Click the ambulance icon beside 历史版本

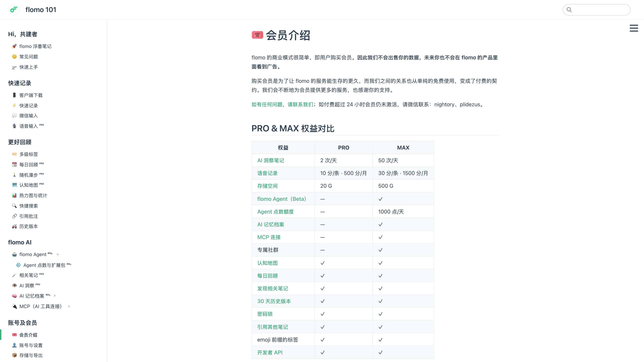click(14, 226)
